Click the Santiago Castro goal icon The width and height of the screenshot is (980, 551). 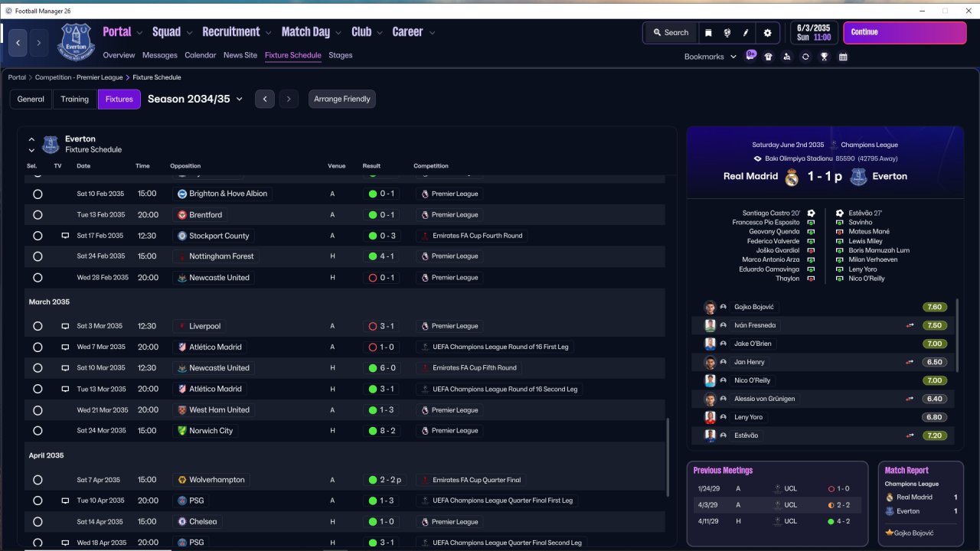click(x=811, y=214)
